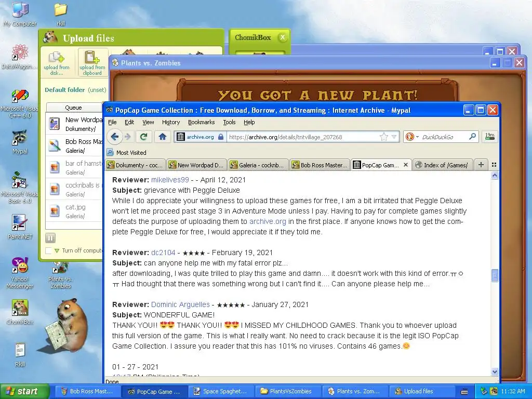Launch DataWagon desktop shortcut

pyautogui.click(x=19, y=57)
